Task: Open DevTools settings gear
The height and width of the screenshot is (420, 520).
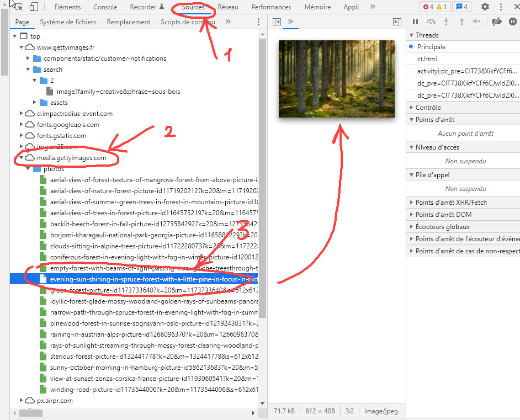Action: click(x=485, y=7)
